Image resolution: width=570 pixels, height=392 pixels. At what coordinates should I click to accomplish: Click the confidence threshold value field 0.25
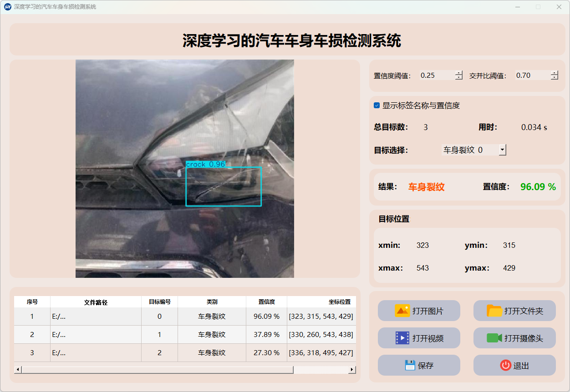pyautogui.click(x=436, y=75)
